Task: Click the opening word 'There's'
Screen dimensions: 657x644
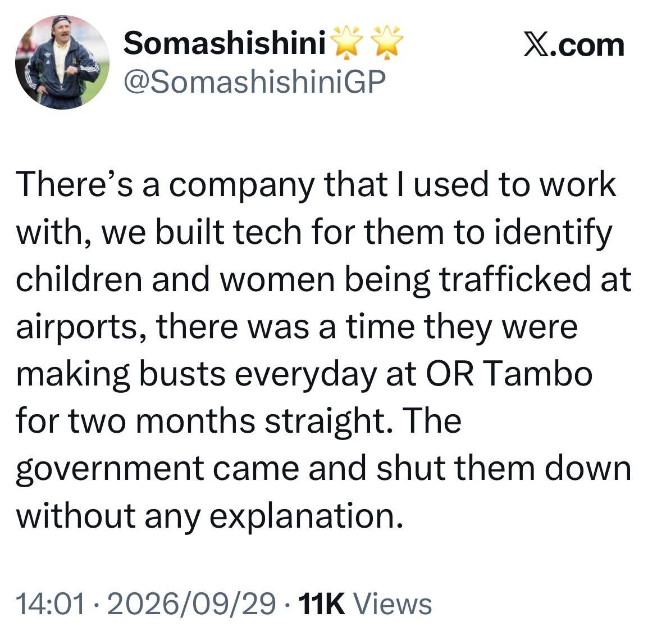Action: tap(74, 184)
